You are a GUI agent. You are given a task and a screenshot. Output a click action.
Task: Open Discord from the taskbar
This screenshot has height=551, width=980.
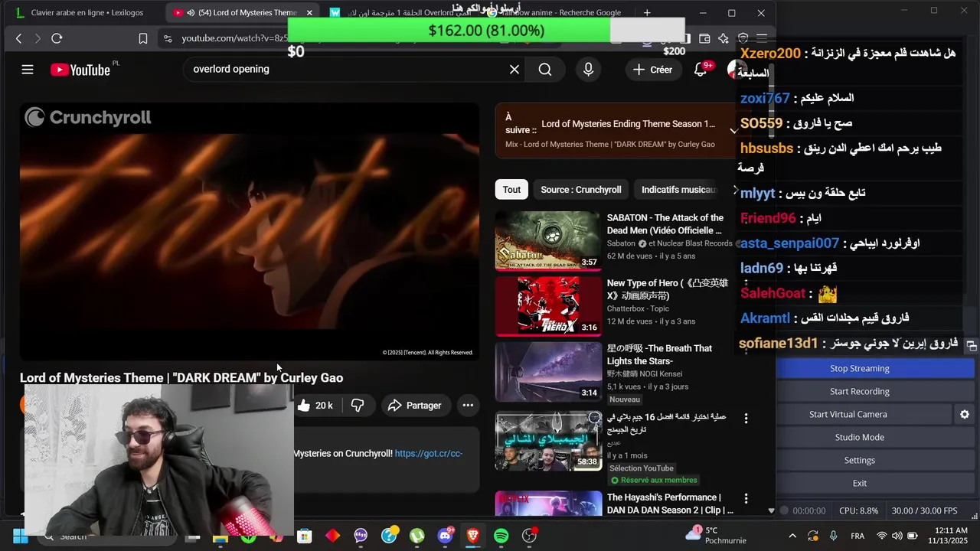446,536
